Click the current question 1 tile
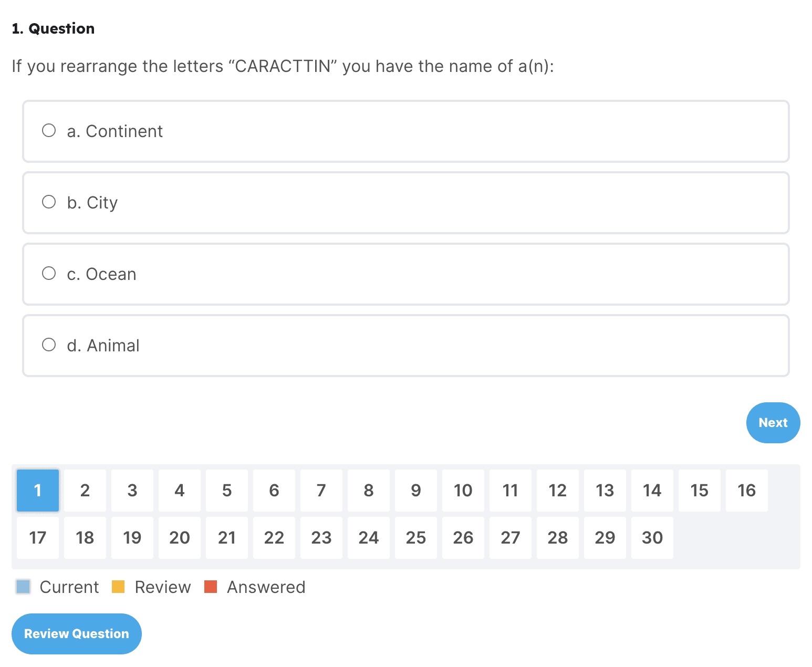The image size is (812, 667). [38, 491]
